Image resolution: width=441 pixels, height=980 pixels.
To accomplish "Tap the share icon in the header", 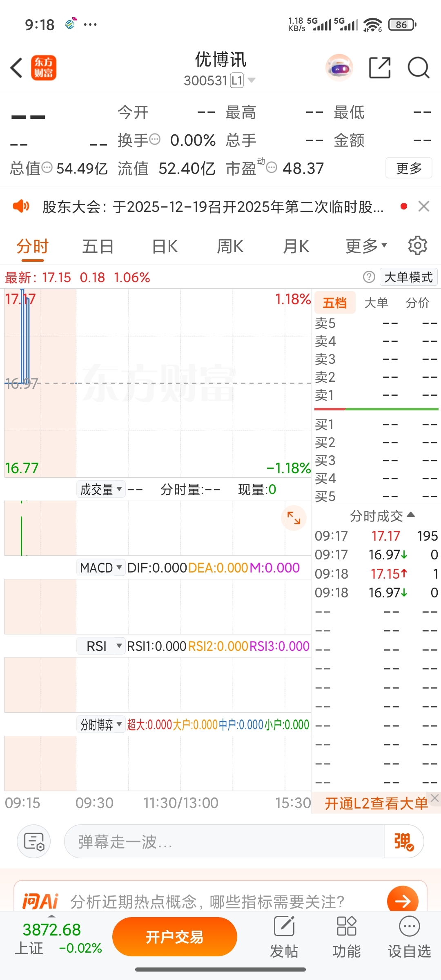I will tap(380, 68).
